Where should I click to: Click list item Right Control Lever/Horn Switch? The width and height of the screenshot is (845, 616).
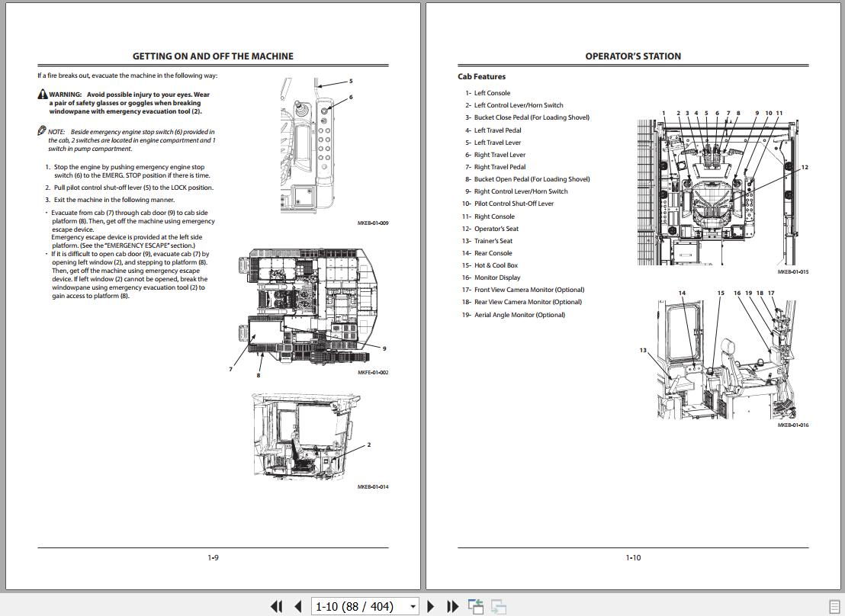[516, 191]
